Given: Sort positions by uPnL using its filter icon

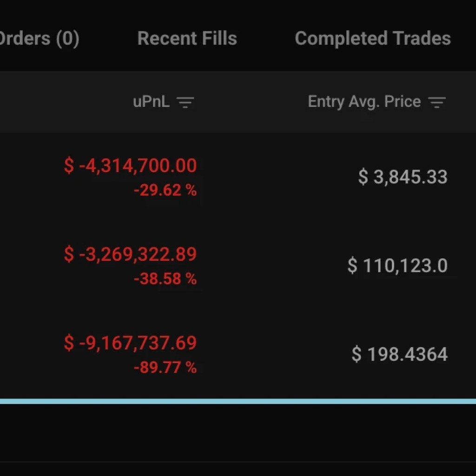Looking at the screenshot, I should 186,102.
